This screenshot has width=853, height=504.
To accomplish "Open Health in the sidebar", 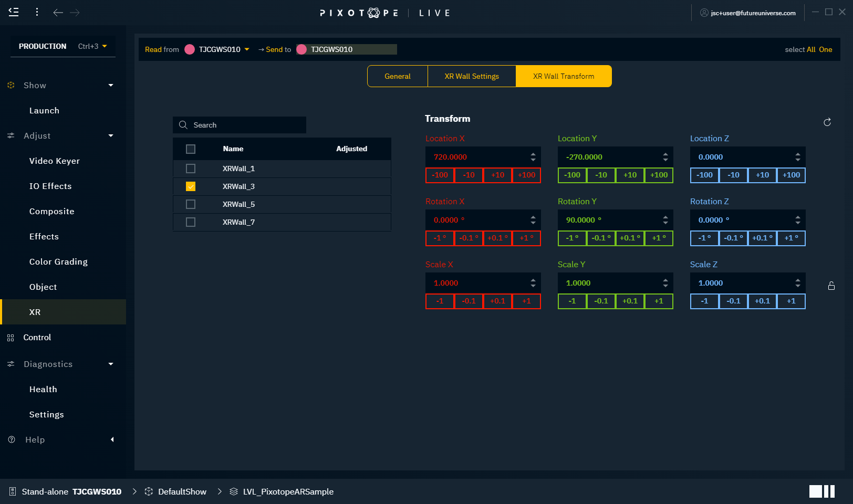I will (x=43, y=389).
